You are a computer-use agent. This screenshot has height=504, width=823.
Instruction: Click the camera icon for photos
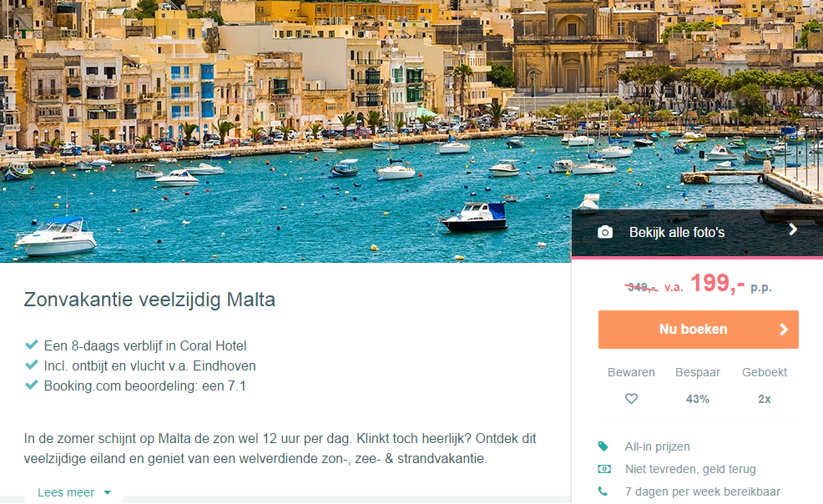pyautogui.click(x=604, y=232)
